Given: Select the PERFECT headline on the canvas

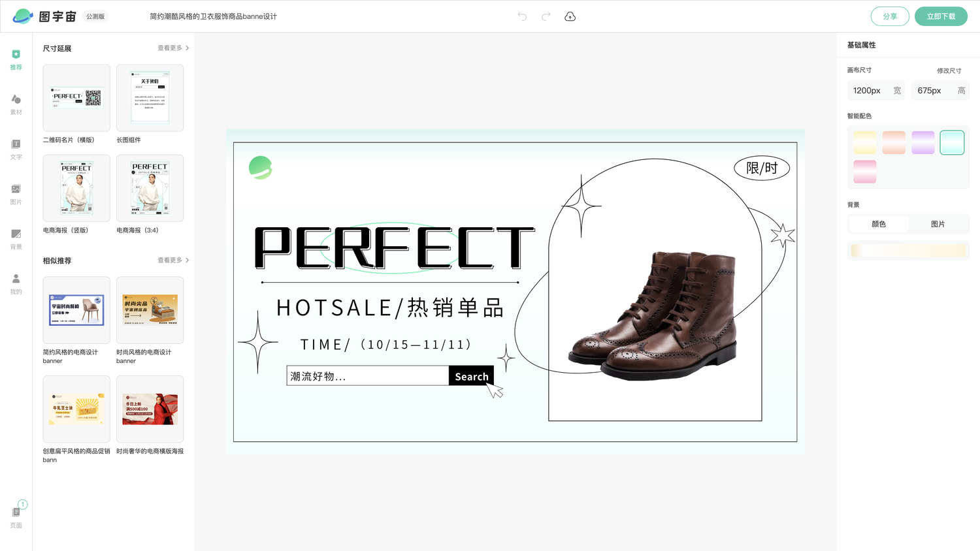Looking at the screenshot, I should (395, 248).
